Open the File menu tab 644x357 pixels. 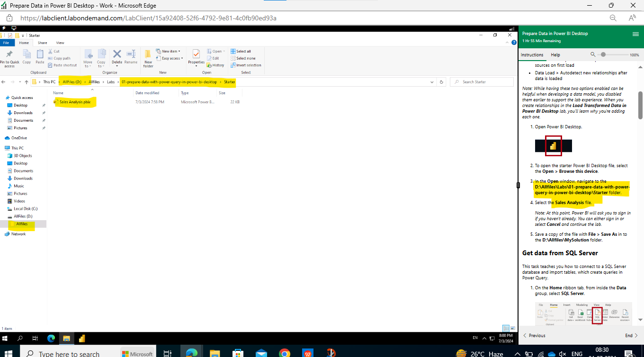[7, 43]
